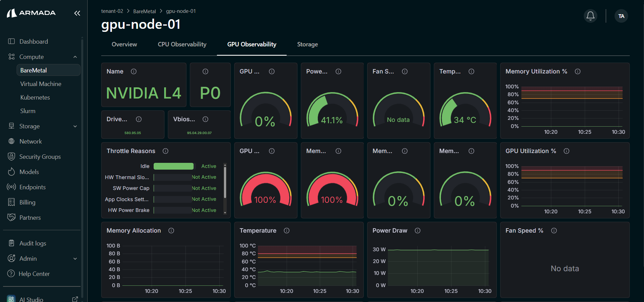Click the Armada logo
The width and height of the screenshot is (644, 302).
tap(31, 13)
